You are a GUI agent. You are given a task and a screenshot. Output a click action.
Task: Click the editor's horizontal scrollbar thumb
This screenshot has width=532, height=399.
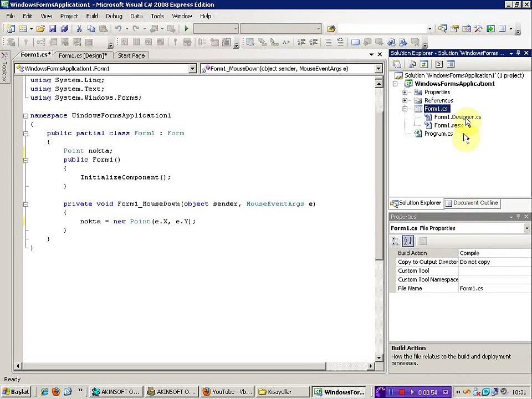point(173,366)
